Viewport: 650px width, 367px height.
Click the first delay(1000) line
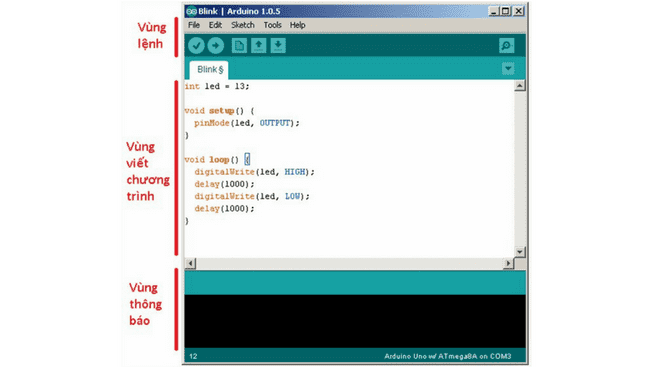tap(224, 184)
